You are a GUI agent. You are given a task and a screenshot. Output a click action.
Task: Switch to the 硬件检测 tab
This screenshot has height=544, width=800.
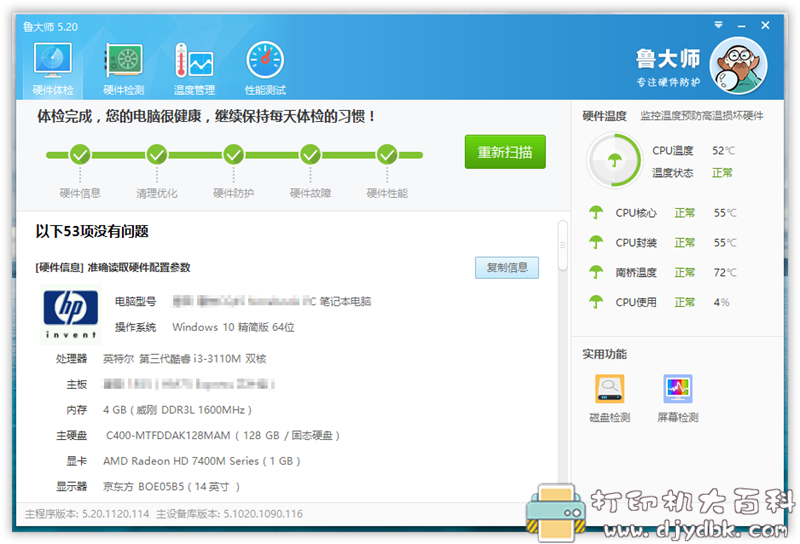coord(123,70)
